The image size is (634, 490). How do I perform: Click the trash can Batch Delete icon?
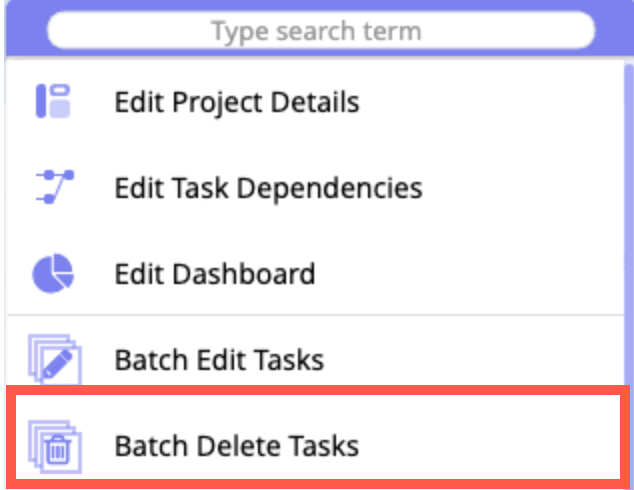tap(54, 445)
